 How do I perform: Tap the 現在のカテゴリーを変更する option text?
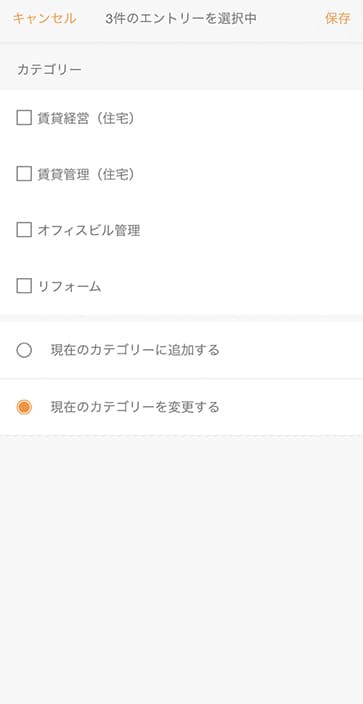point(135,407)
